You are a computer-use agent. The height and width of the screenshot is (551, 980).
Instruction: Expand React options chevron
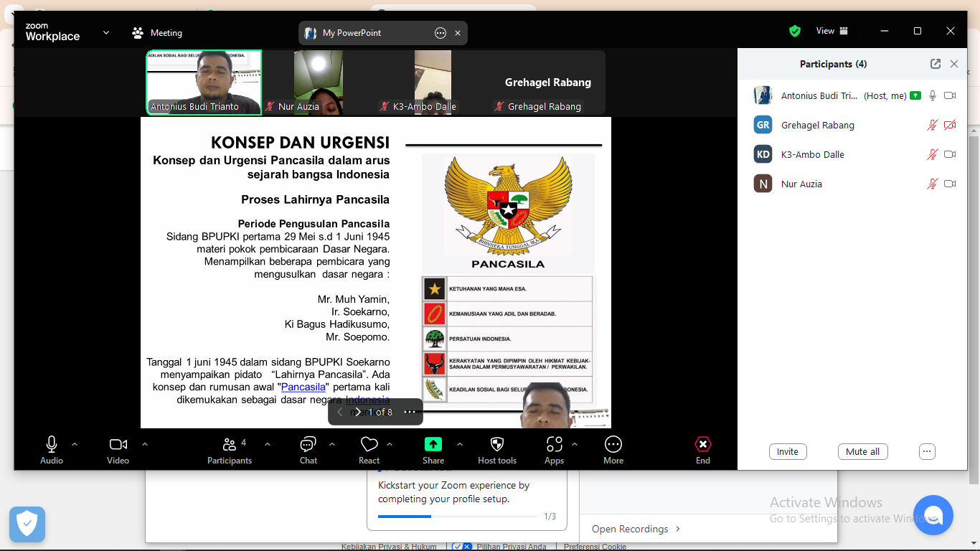(390, 444)
